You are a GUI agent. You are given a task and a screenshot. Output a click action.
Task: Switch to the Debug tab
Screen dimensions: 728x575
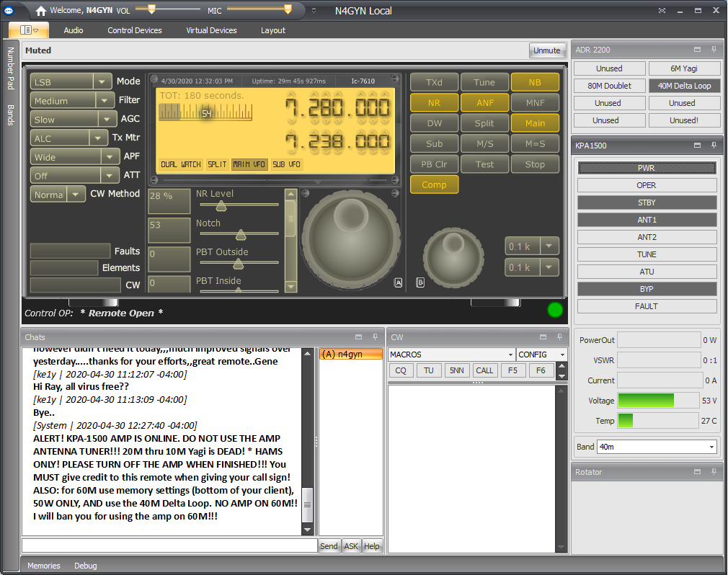point(86,565)
